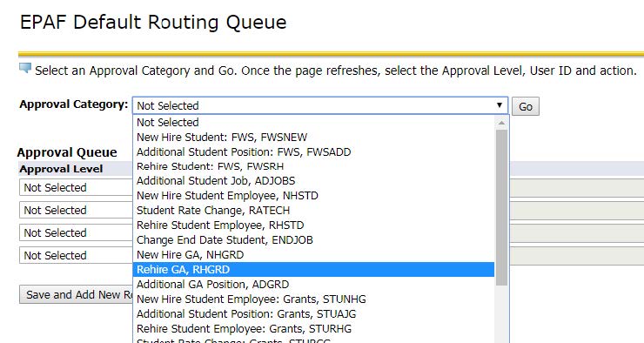Viewport: 644px width, 343px height.
Task: Click the dropdown list scrollbar thumb
Action: point(501,207)
